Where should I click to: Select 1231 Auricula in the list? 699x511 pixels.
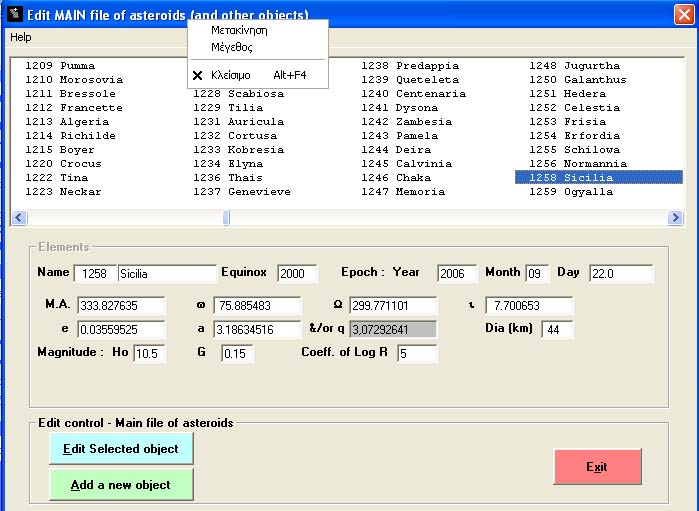pos(238,122)
